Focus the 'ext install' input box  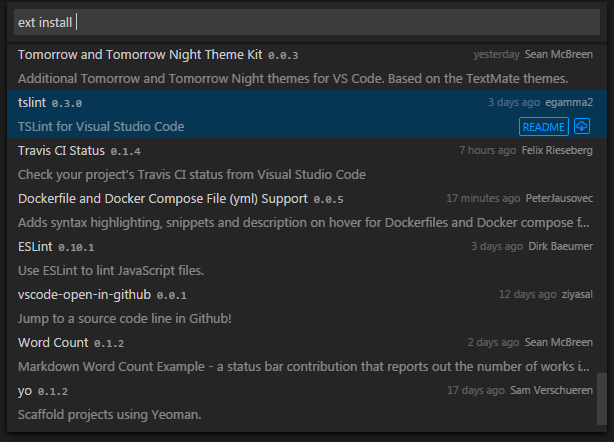pos(306,22)
